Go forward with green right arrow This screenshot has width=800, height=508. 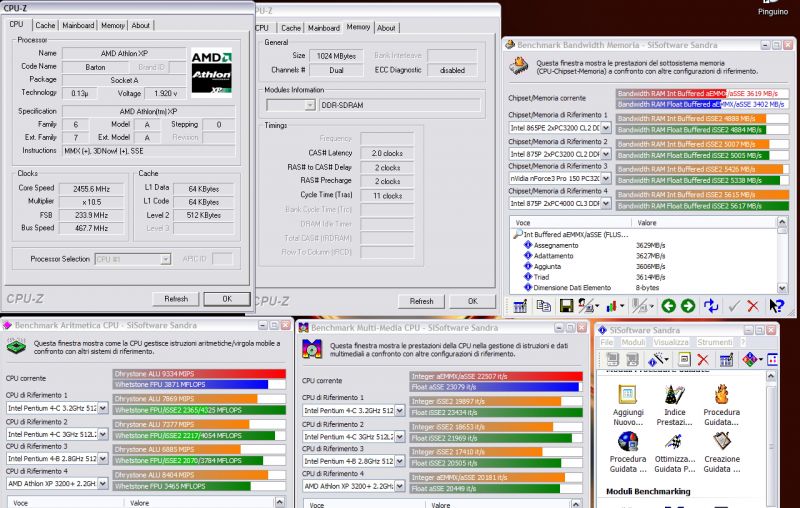tap(688, 306)
